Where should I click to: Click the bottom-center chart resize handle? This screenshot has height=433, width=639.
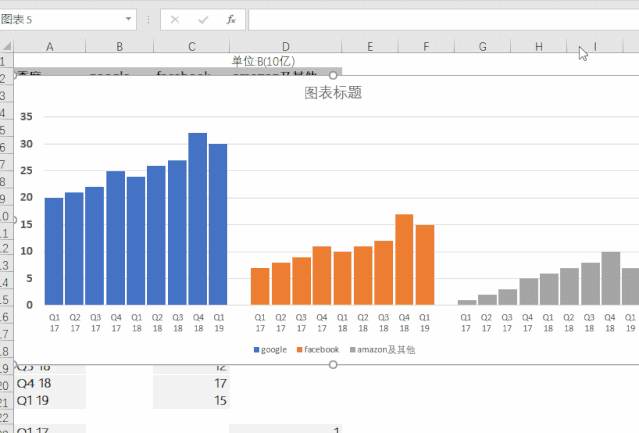pyautogui.click(x=333, y=365)
